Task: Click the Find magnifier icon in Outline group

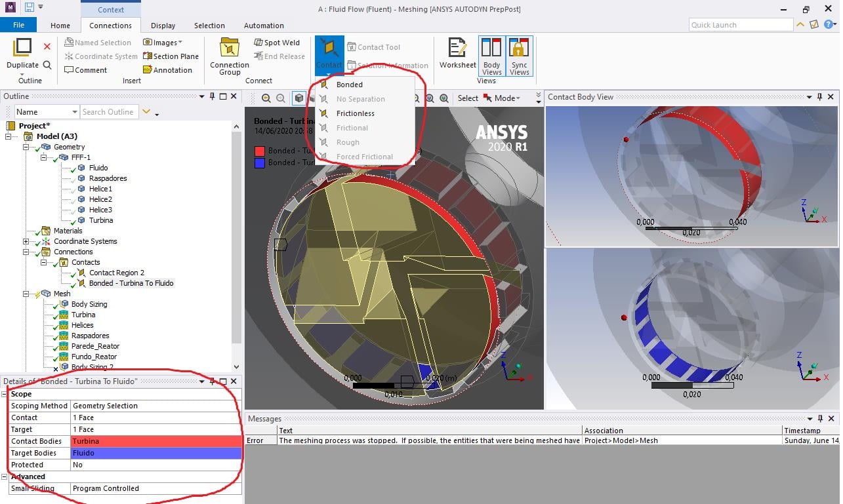Action: tap(47, 65)
